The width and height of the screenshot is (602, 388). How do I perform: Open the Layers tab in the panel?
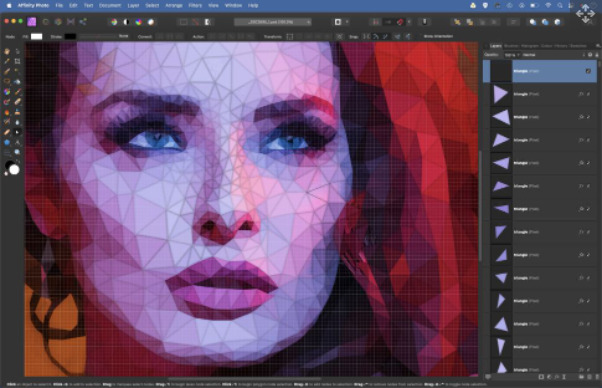click(495, 46)
